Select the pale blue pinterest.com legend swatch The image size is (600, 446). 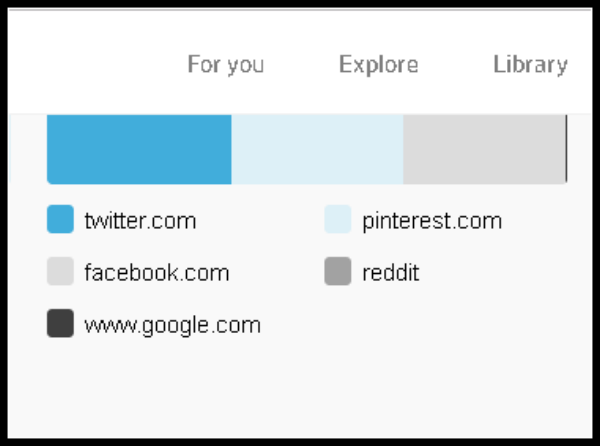coord(338,220)
